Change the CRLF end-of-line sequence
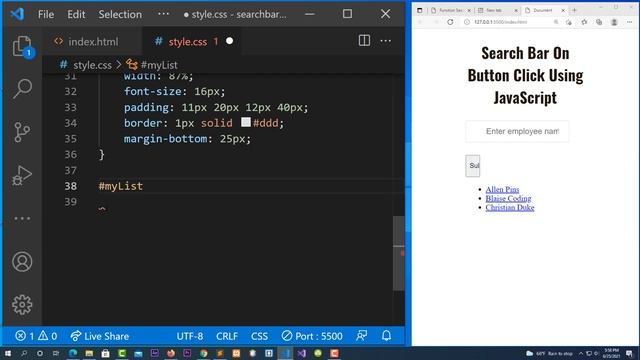 click(227, 336)
